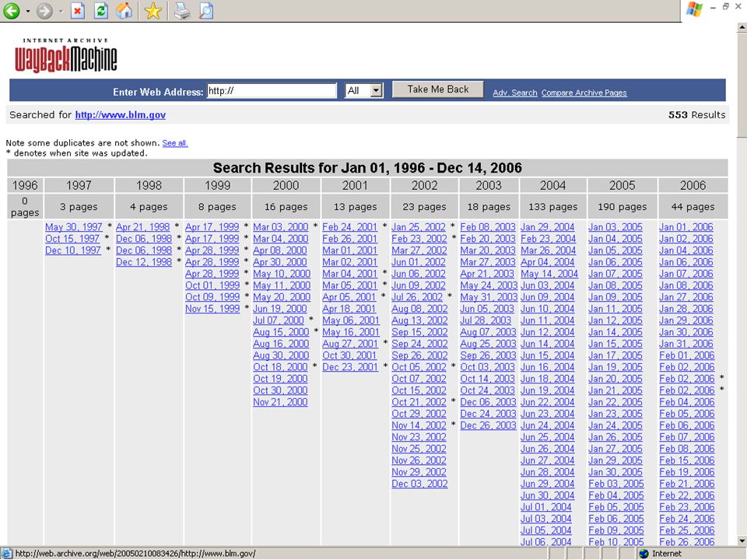
Task: Refresh the page with green arrows icon
Action: tap(101, 10)
